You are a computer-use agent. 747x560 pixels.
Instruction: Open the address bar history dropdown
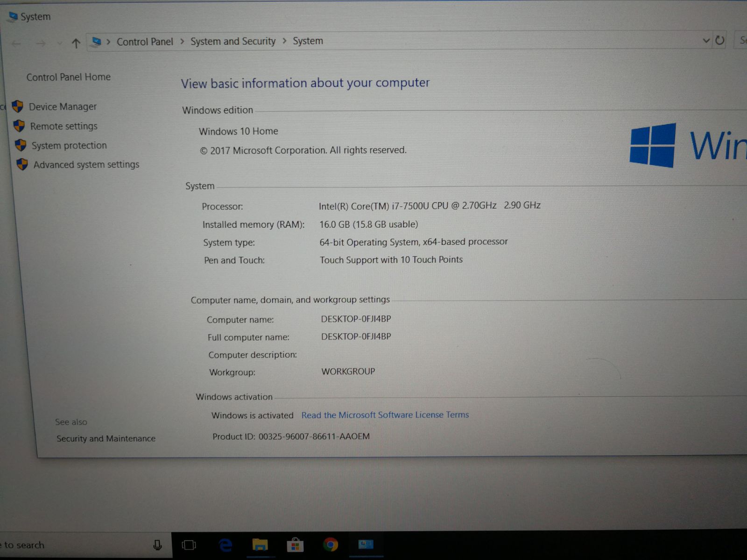click(x=706, y=41)
